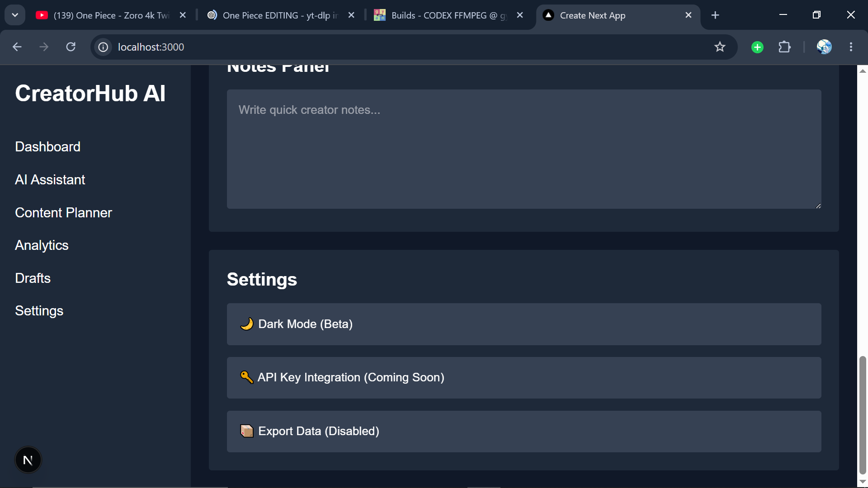Close the Create Next App tab
Viewport: 868px width, 488px height.
pyautogui.click(x=689, y=15)
